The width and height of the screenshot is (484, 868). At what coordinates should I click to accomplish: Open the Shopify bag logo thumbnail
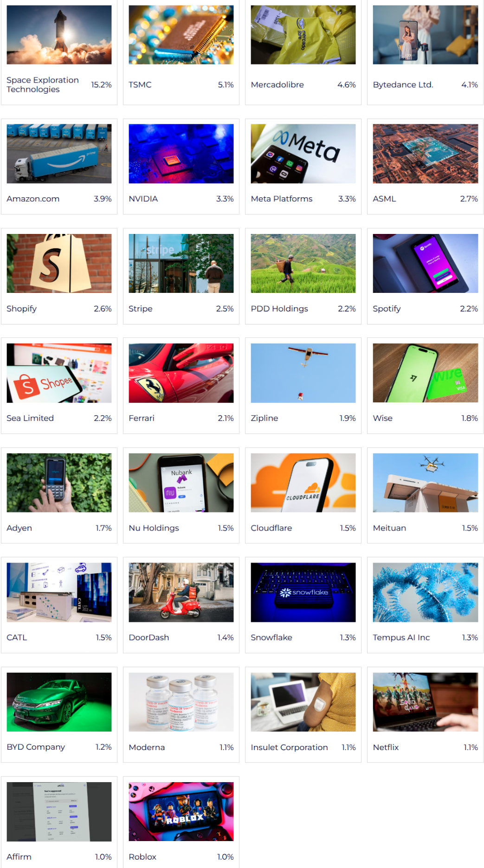coord(59,263)
